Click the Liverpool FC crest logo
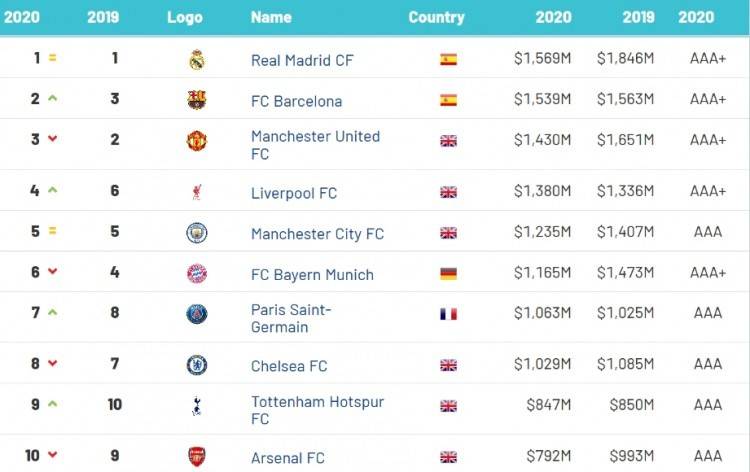This screenshot has width=750, height=472. tap(197, 192)
